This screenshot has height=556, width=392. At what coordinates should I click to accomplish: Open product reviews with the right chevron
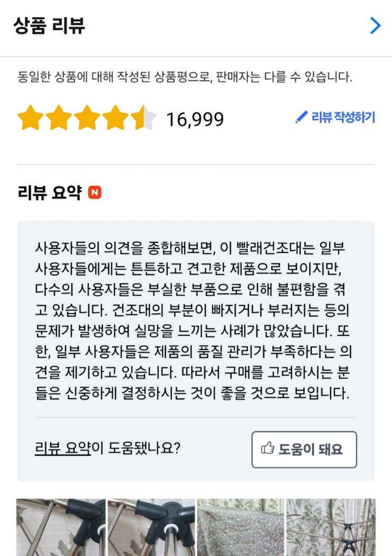coord(375,25)
